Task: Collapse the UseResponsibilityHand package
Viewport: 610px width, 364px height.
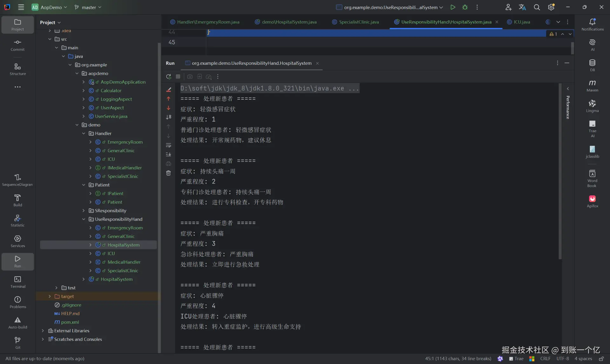Action: point(84,219)
